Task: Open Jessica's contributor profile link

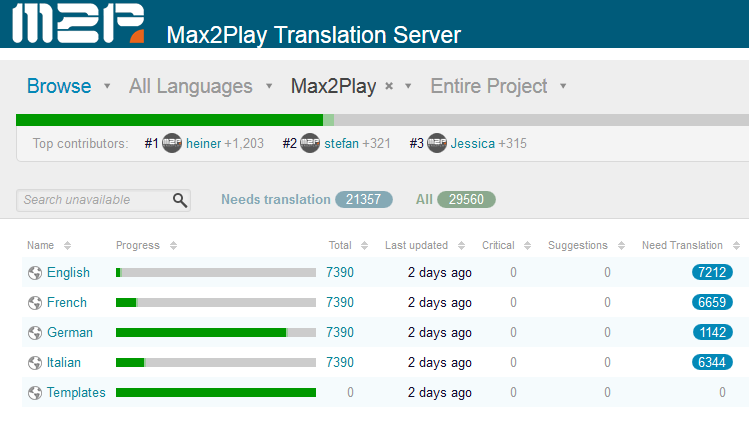Action: pos(473,143)
